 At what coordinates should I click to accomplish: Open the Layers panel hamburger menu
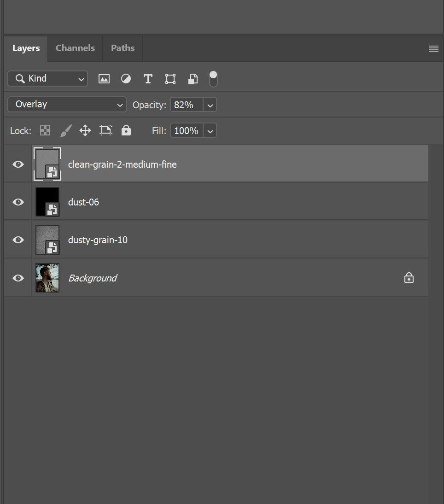tap(433, 49)
